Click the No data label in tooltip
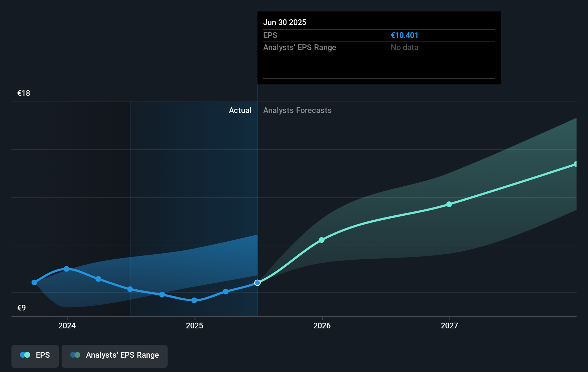 coord(404,47)
